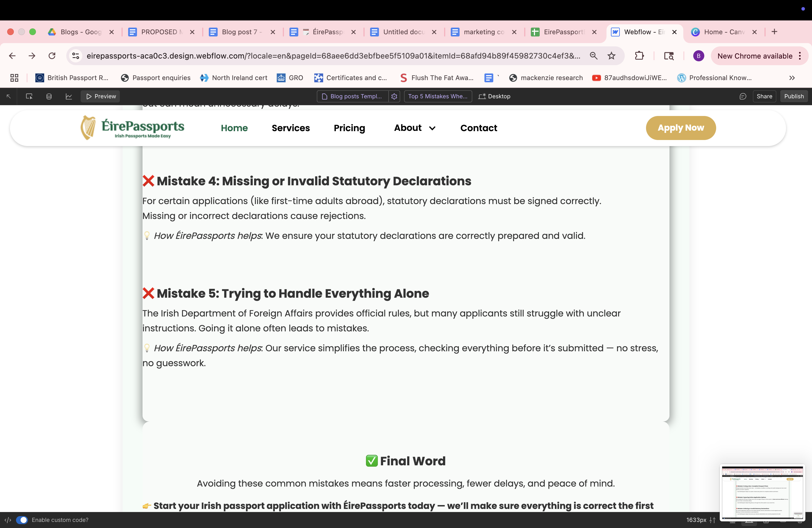The height and width of the screenshot is (528, 812).
Task: Open the Professional Know... bookmark
Action: point(715,78)
